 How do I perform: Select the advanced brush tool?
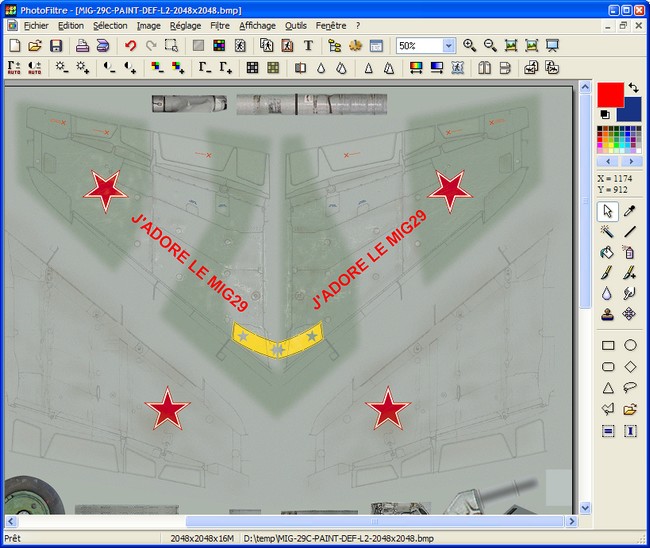tap(629, 272)
